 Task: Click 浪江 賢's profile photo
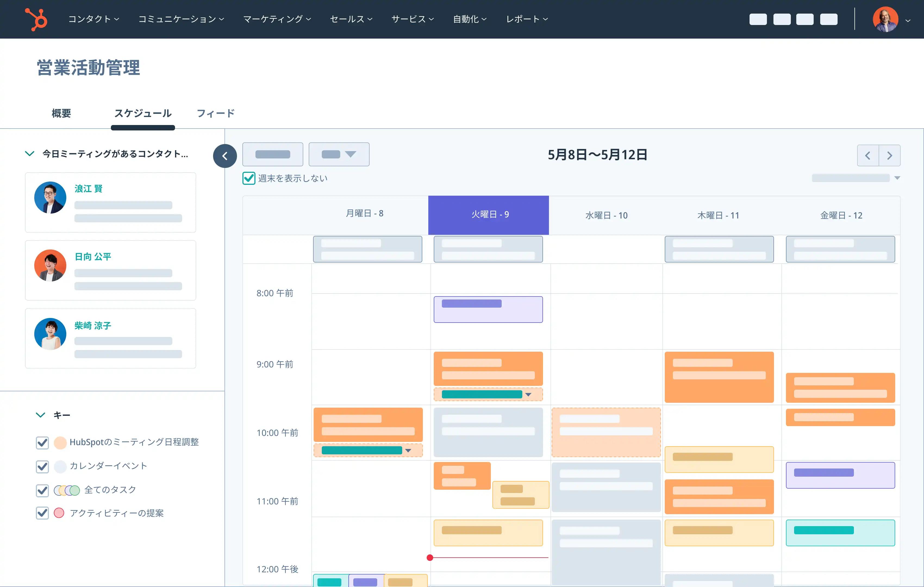coord(50,197)
